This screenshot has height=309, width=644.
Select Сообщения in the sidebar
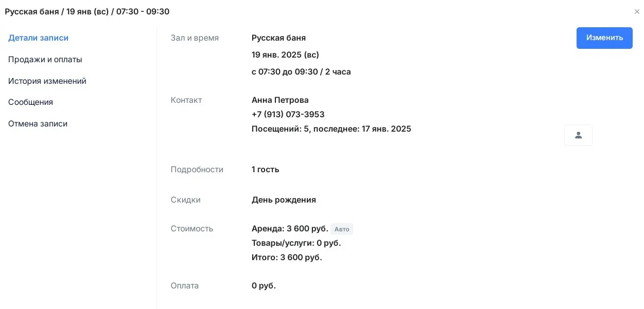(x=30, y=102)
